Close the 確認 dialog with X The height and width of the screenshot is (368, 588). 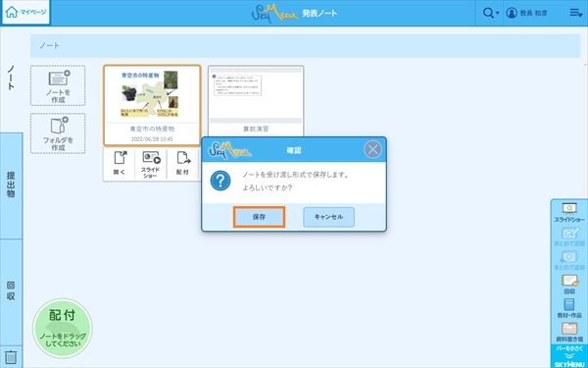pyautogui.click(x=372, y=150)
